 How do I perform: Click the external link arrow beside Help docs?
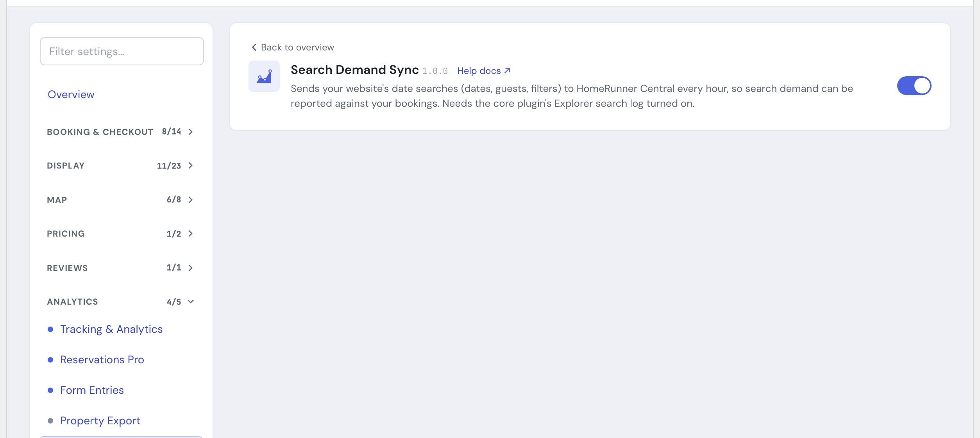507,71
